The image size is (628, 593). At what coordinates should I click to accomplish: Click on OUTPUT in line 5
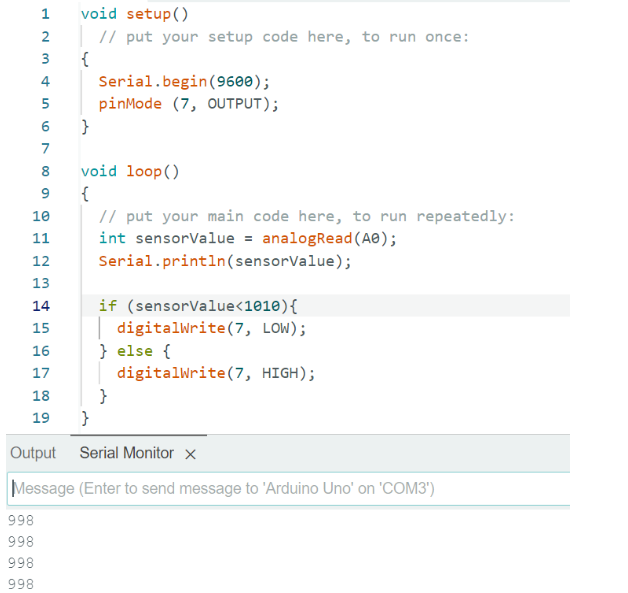234,104
